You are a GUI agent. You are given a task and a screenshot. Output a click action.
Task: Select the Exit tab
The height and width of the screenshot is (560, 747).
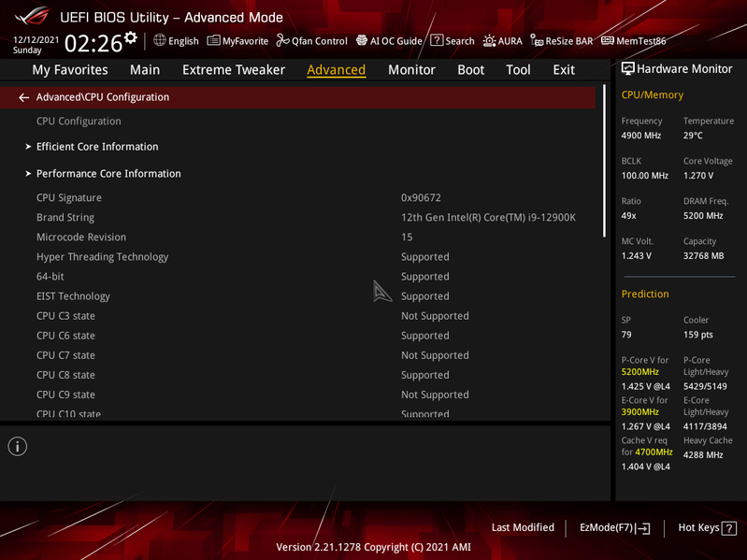564,70
